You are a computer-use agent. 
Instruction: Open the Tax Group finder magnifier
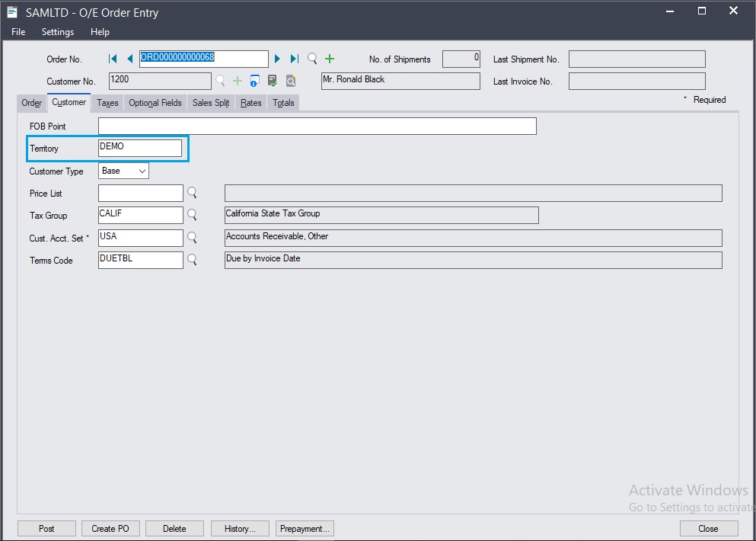point(192,215)
